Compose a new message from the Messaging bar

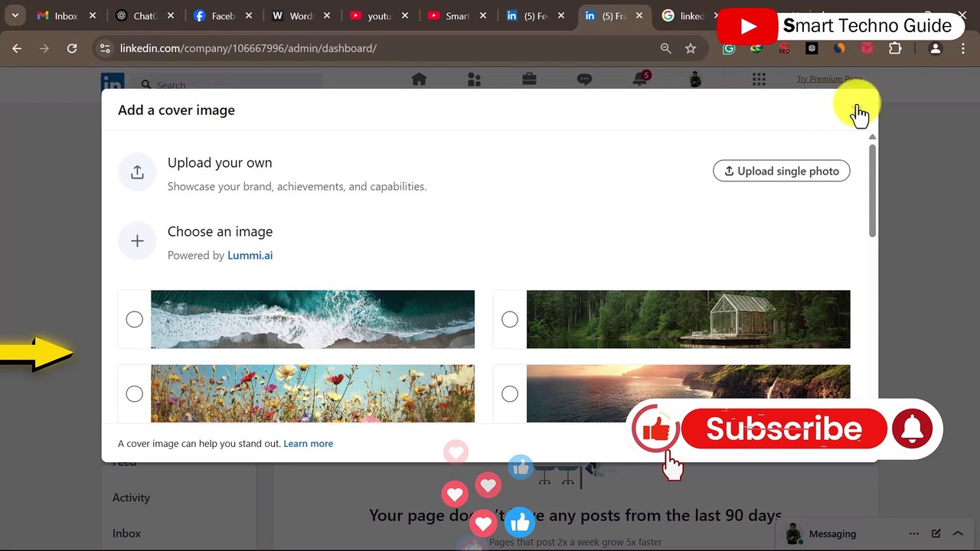[936, 534]
